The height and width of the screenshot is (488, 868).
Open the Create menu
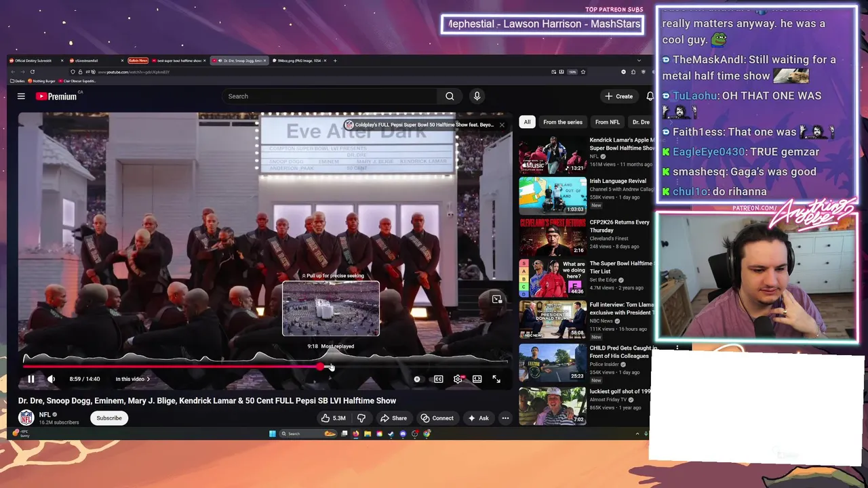618,96
